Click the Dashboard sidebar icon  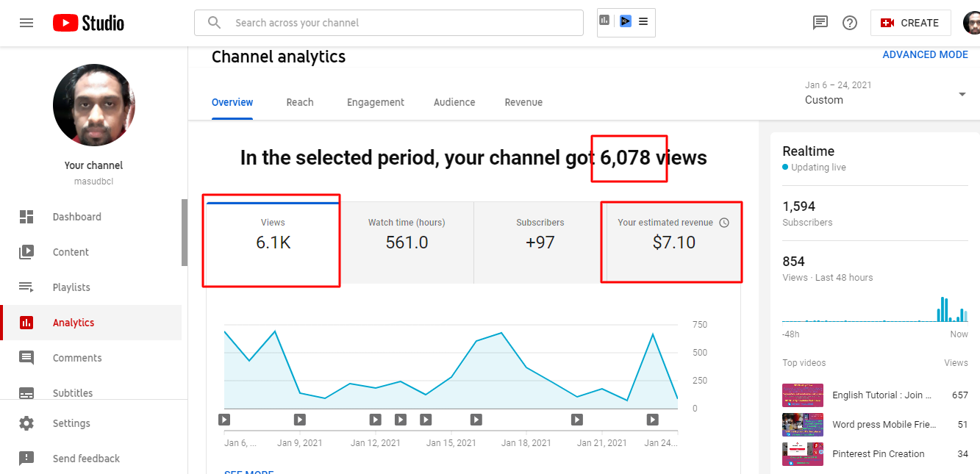coord(26,217)
